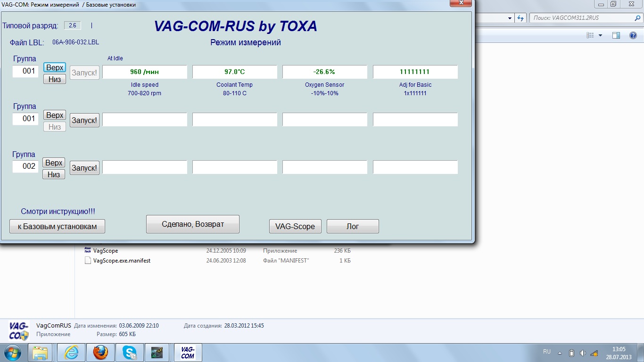Open Skype from the taskbar

129,353
